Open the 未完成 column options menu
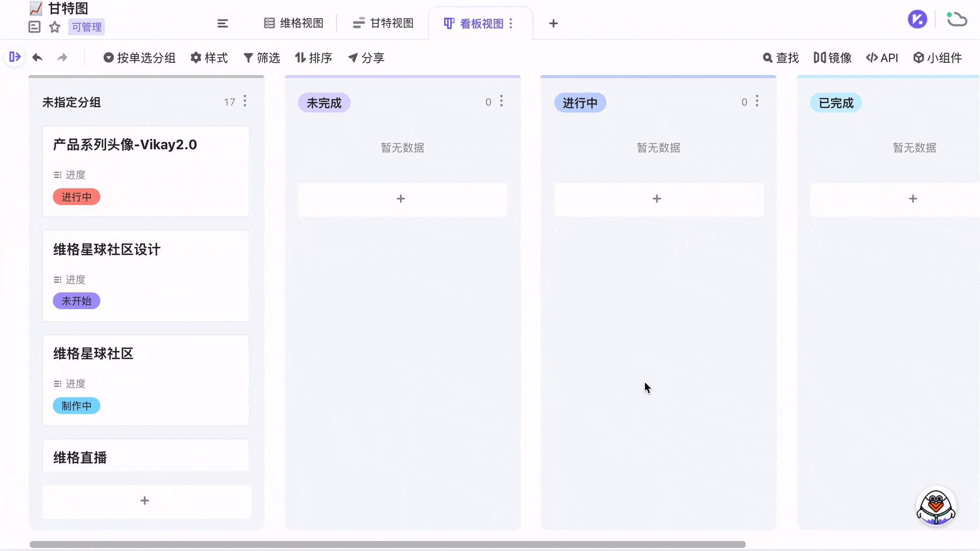980x551 pixels. pos(502,102)
